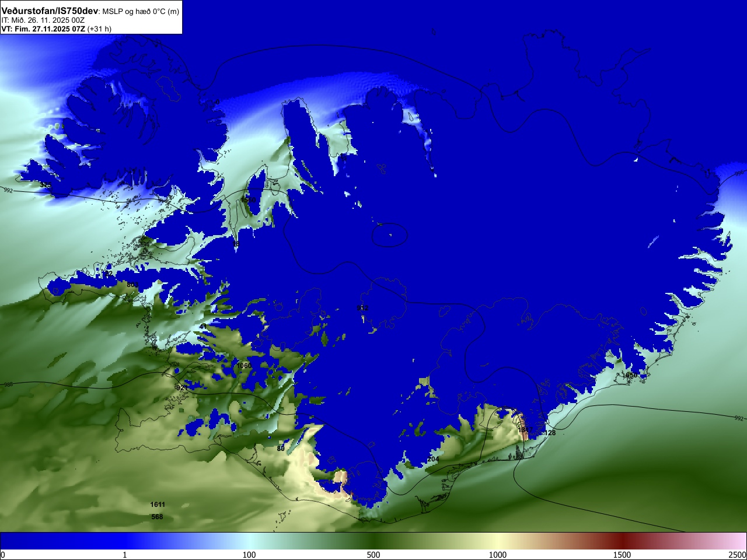Click the '204' map value
Viewport: 747px width, 560px height.
coord(433,459)
